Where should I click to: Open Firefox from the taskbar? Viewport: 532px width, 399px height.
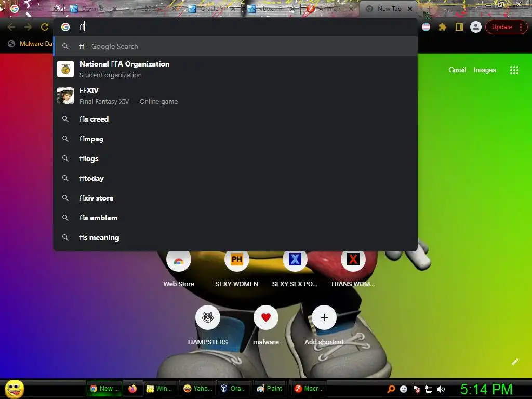tap(132, 389)
